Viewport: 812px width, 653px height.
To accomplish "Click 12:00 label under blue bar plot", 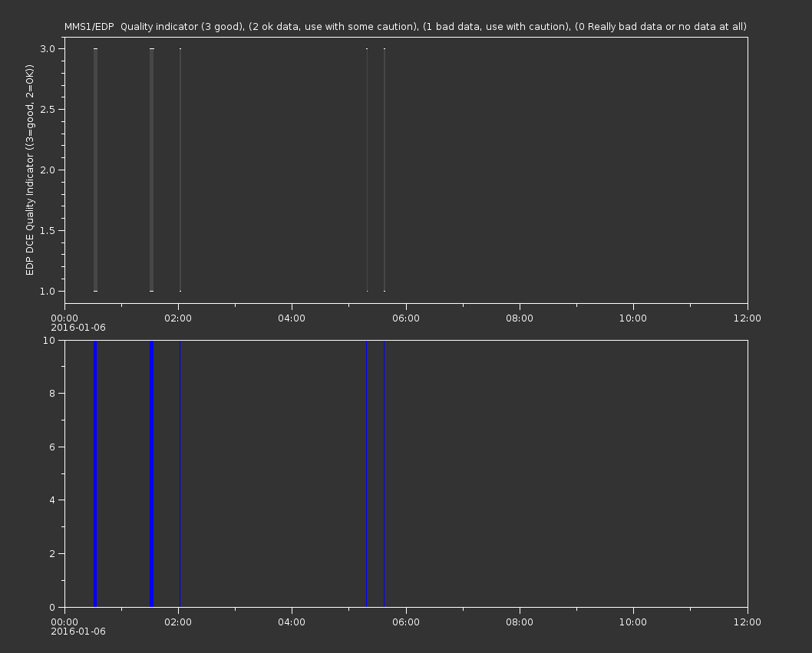I will (748, 622).
